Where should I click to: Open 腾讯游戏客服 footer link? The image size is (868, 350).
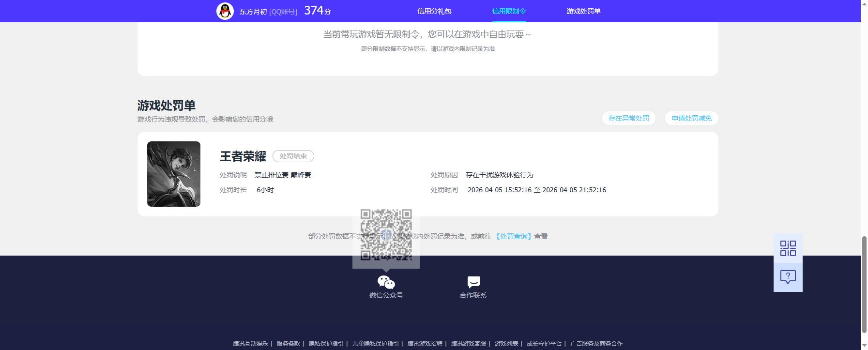[469, 344]
